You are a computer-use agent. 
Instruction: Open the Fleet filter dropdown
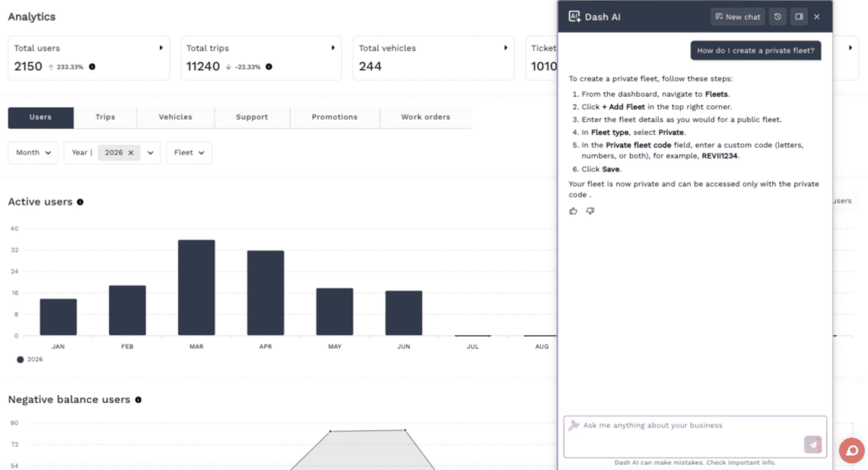pyautogui.click(x=189, y=153)
